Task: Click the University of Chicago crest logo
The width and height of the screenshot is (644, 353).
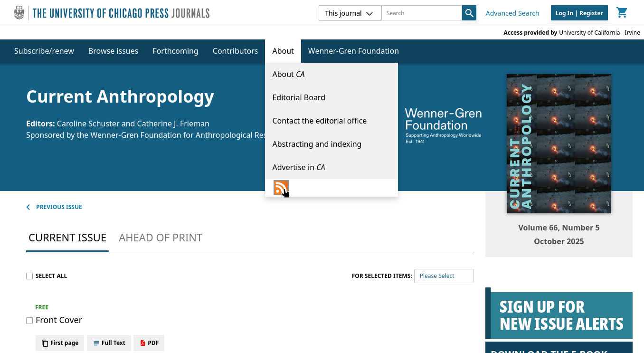Action: [19, 13]
